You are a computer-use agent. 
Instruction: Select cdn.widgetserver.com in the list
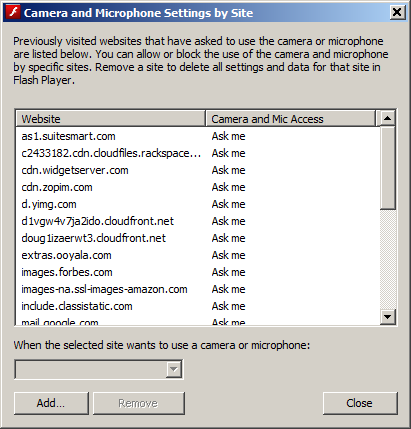pyautogui.click(x=198, y=170)
